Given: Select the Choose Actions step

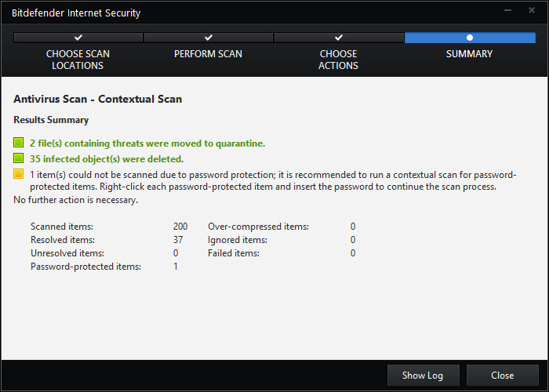Looking at the screenshot, I should (338, 60).
